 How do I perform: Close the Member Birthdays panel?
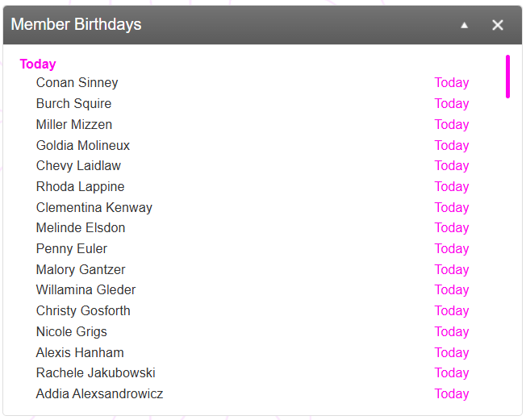coord(498,25)
